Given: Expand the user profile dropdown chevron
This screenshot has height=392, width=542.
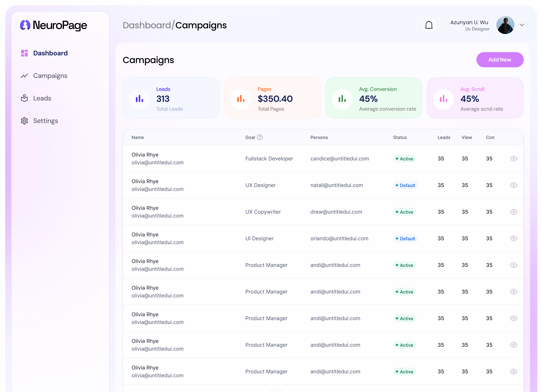Looking at the screenshot, I should pos(522,25).
